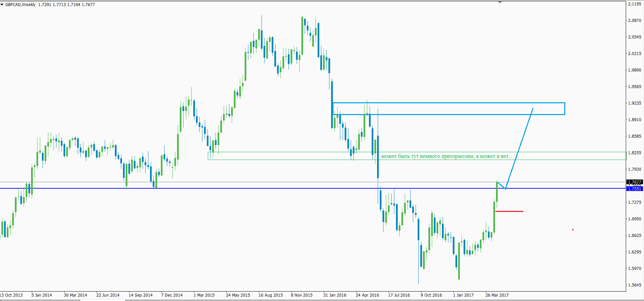This screenshot has width=644, height=301.
Task: Click the open value 1.7291 in chart header
Action: [x=45, y=5]
